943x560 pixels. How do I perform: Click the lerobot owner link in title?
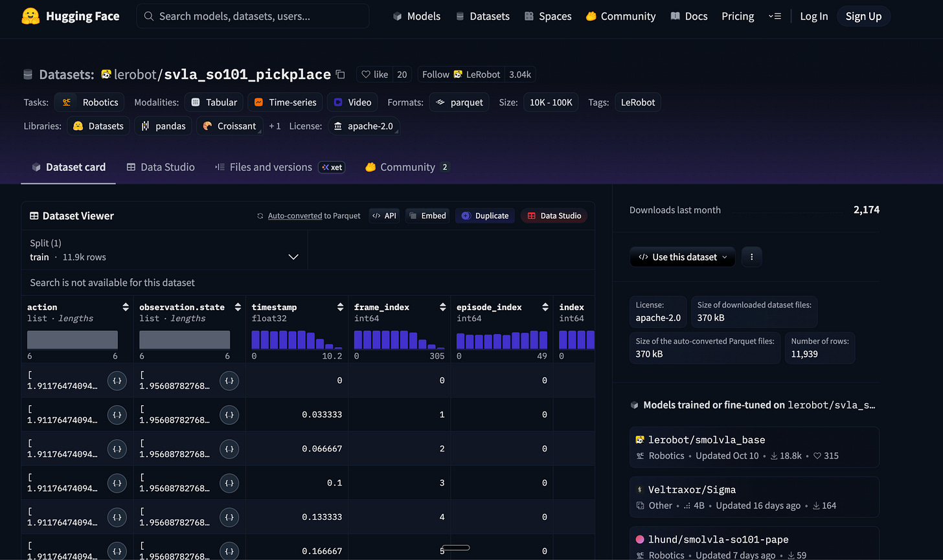pos(135,74)
